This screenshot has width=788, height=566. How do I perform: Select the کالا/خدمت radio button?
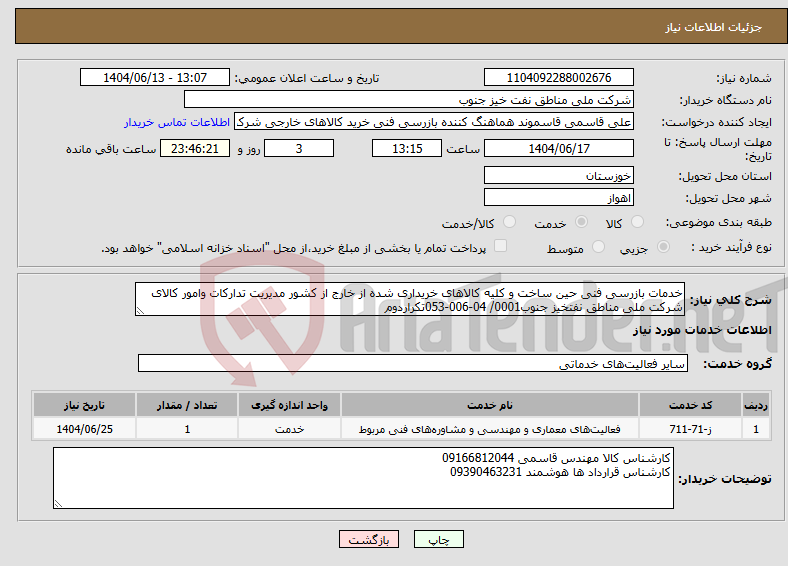[510, 222]
